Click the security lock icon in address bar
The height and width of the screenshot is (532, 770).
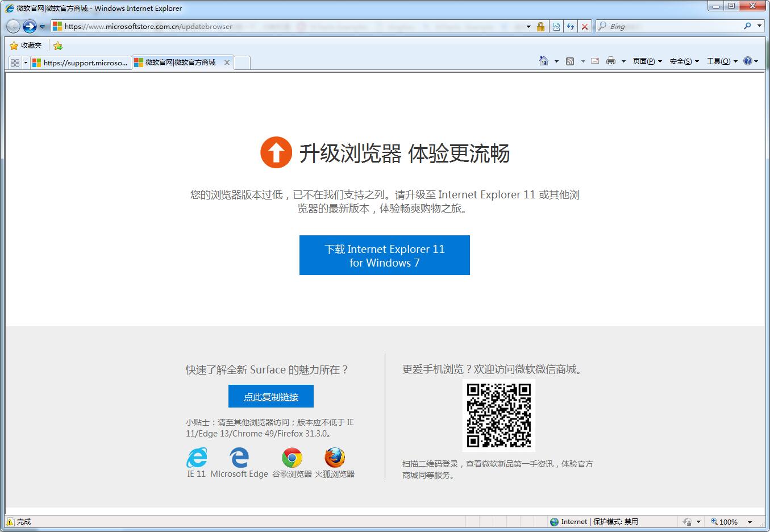tap(540, 26)
